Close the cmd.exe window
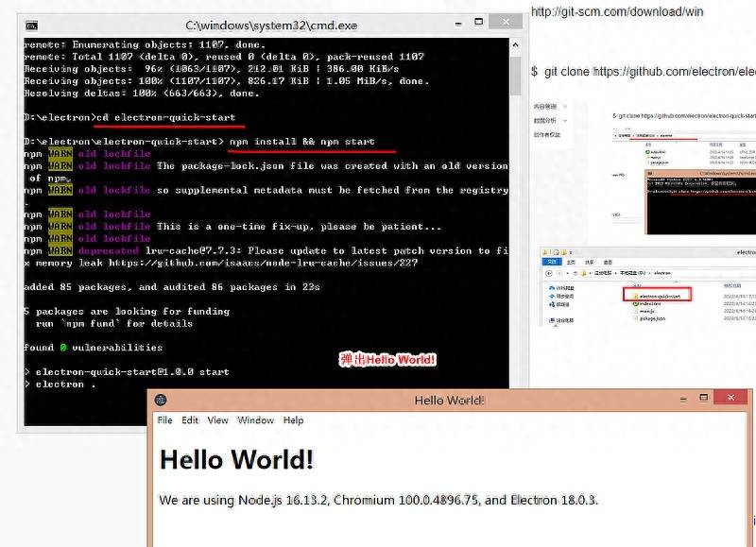 (506, 21)
